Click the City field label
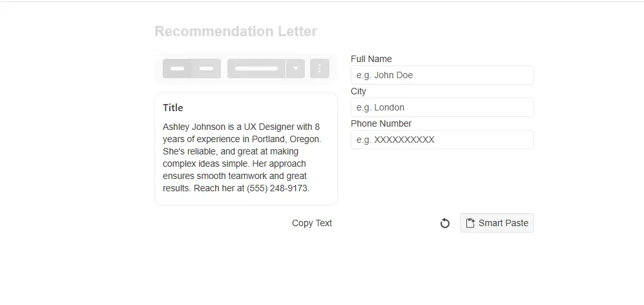 click(358, 91)
